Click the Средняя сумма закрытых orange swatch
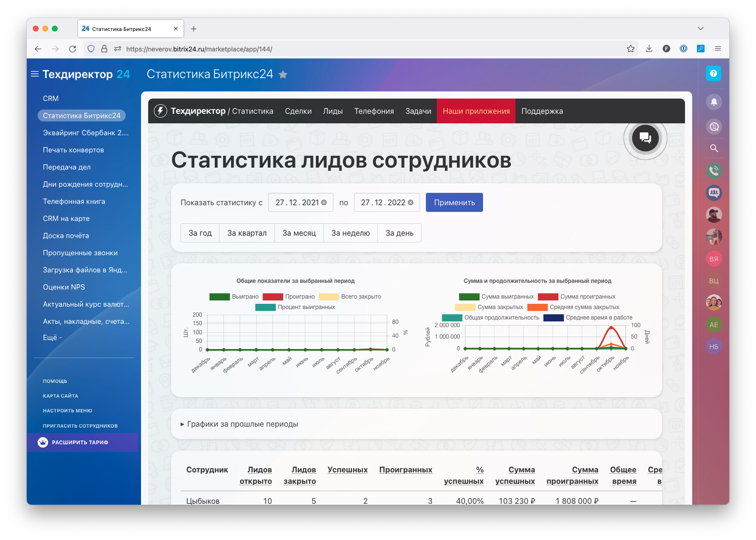Viewport: 756px width, 540px height. coord(537,307)
